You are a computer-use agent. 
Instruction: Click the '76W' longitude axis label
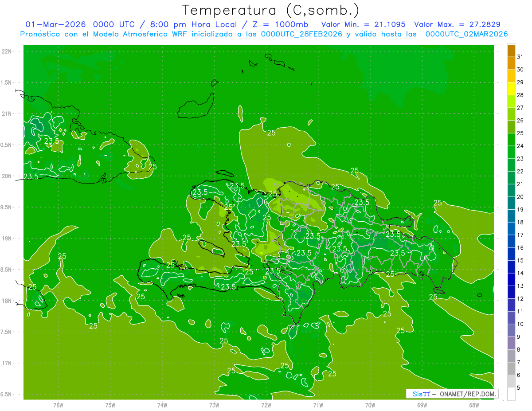click(58, 405)
